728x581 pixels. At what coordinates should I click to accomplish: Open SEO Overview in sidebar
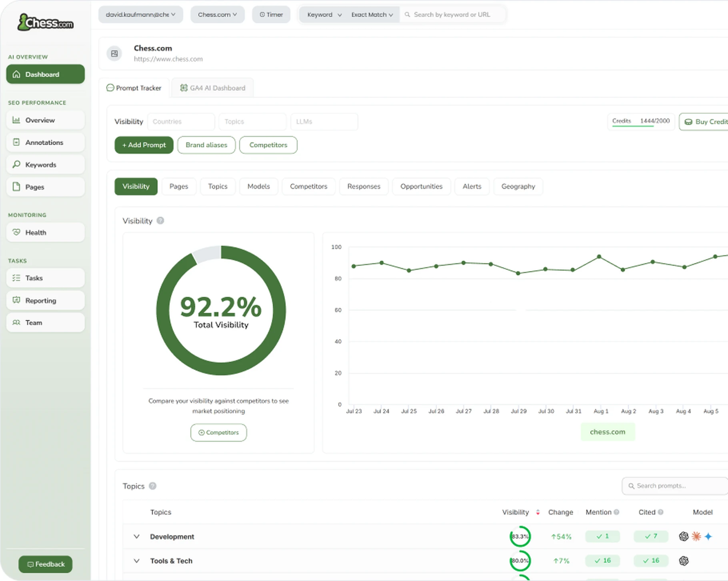click(45, 120)
